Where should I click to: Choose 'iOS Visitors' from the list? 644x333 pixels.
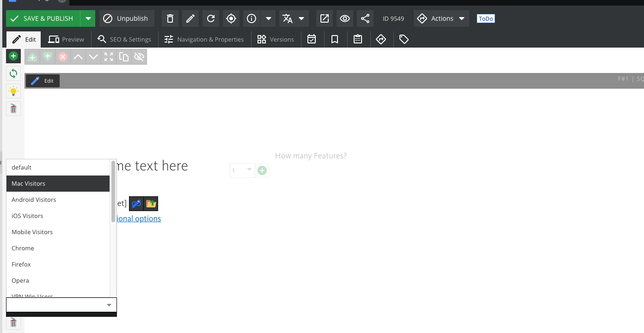click(x=58, y=216)
